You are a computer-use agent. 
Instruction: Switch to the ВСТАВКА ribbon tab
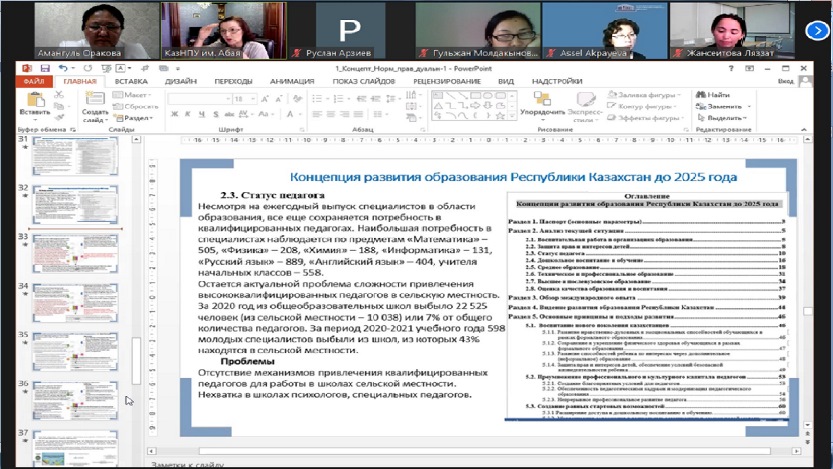point(130,81)
